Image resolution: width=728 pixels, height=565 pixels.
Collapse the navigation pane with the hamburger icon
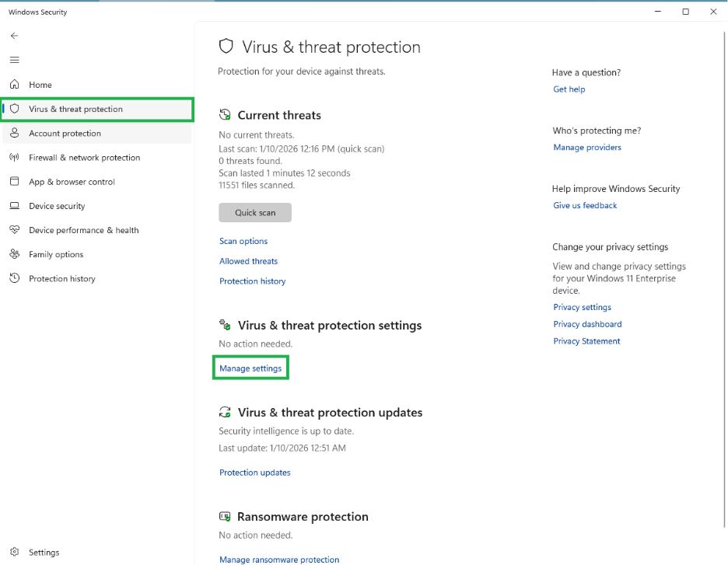(14, 60)
